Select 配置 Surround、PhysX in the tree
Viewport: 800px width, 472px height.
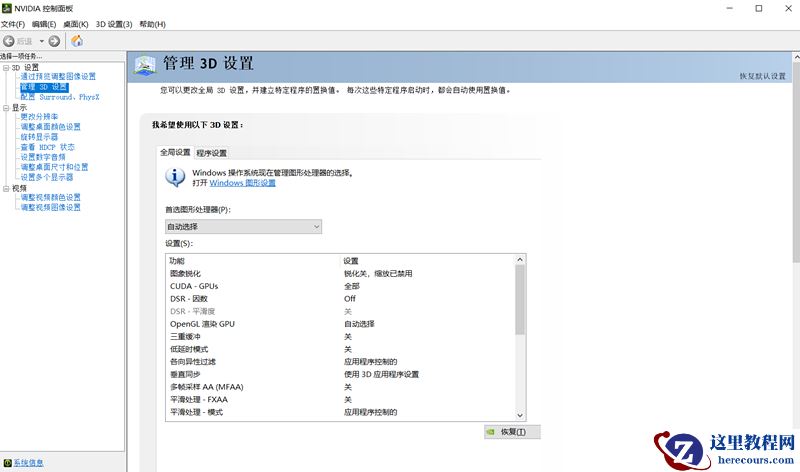click(x=60, y=97)
